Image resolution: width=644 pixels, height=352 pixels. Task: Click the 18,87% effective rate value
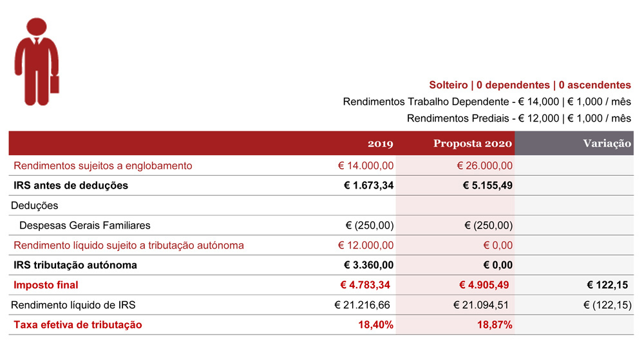495,325
